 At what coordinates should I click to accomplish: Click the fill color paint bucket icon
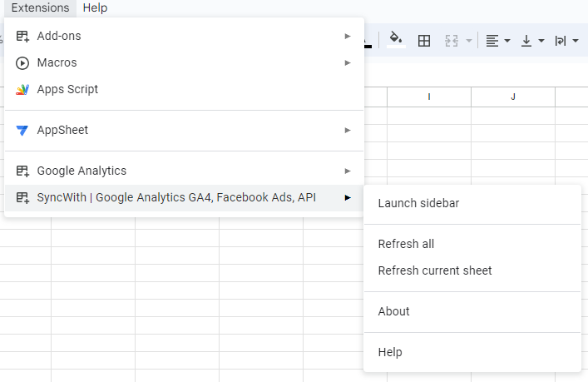click(396, 40)
